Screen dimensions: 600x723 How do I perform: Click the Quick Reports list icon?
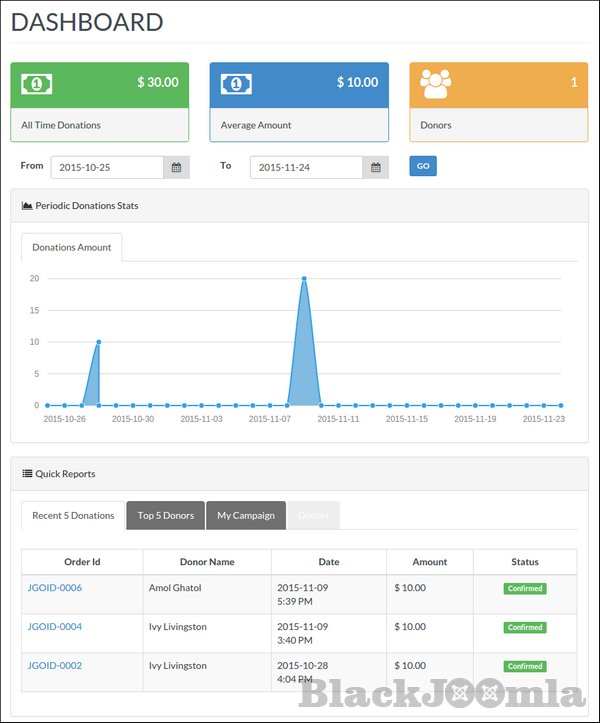(27, 474)
